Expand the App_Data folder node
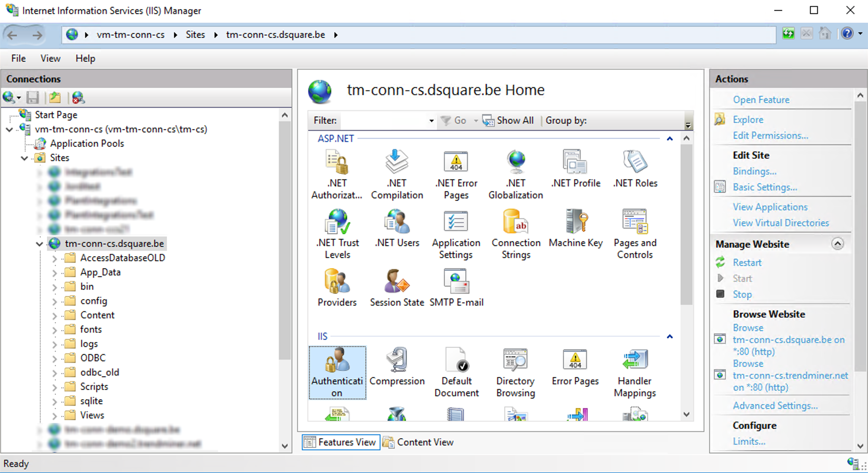 [55, 272]
